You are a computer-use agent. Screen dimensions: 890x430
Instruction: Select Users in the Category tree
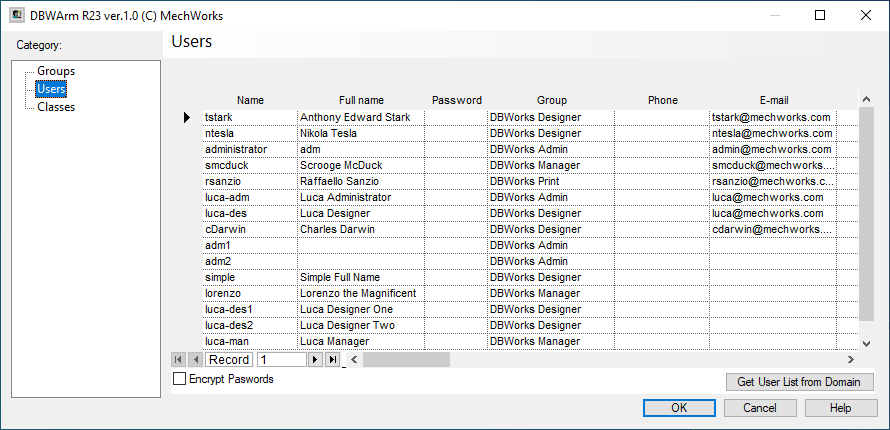(x=51, y=88)
